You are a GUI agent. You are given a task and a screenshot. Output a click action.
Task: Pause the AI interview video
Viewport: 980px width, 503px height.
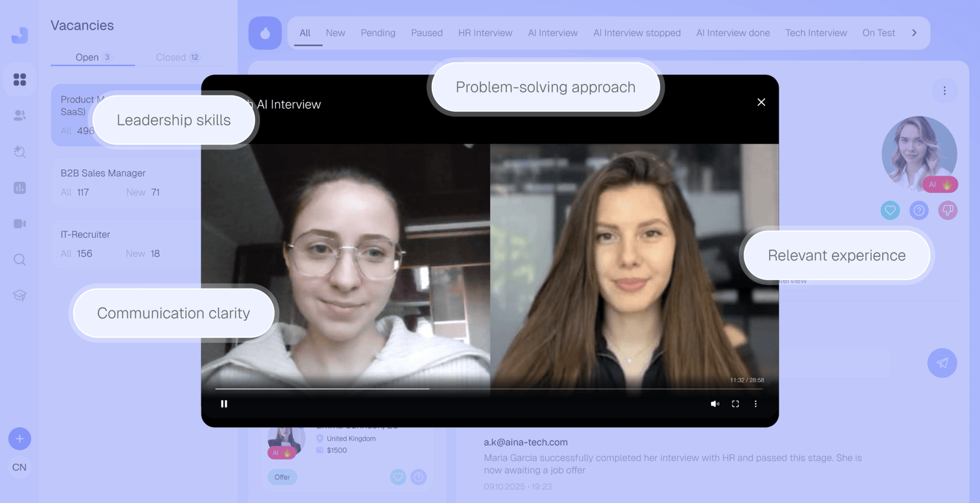click(x=224, y=404)
